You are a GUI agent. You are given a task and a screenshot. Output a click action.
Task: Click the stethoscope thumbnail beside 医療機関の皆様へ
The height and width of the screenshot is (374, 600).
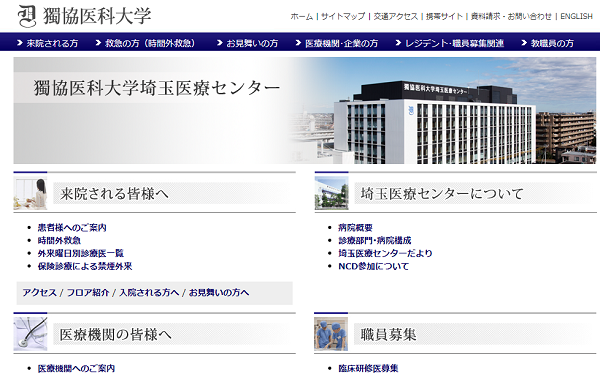pos(30,334)
